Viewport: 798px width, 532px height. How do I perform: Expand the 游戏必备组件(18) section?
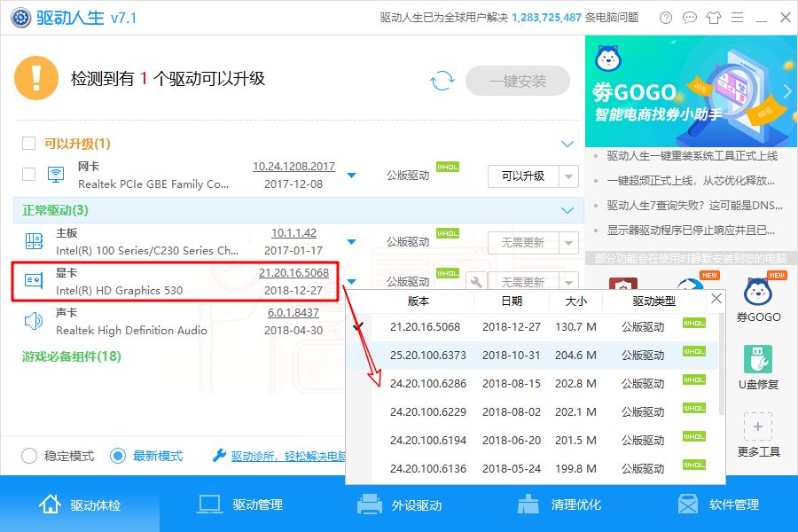pyautogui.click(x=72, y=356)
